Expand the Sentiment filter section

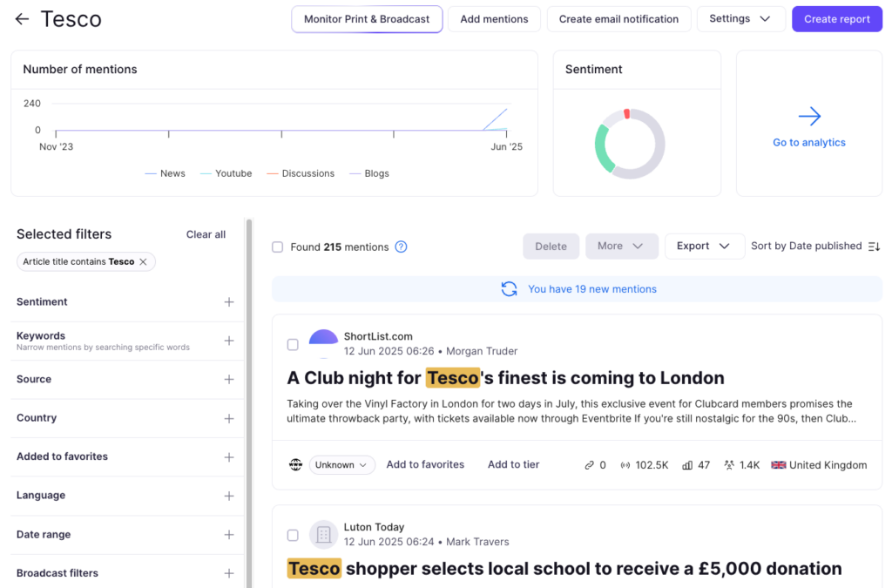229,302
